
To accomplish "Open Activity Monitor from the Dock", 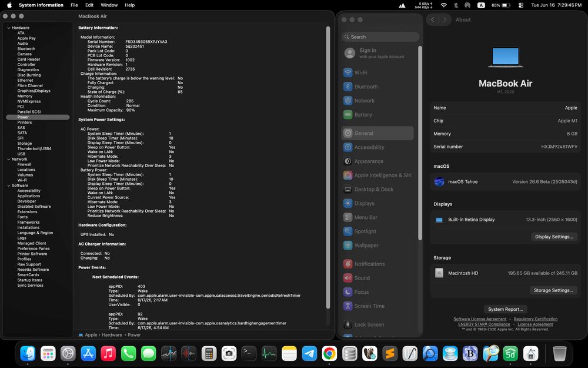I will pyautogui.click(x=269, y=353).
